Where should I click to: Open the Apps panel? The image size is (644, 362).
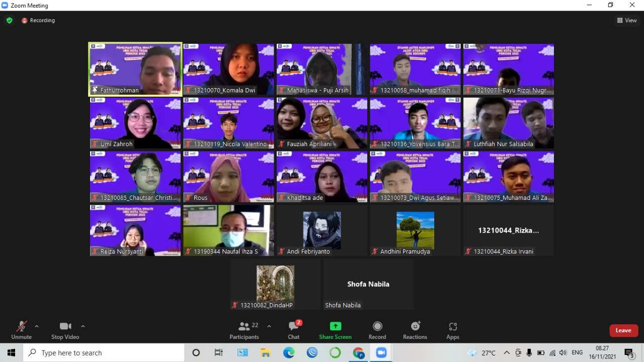click(453, 331)
